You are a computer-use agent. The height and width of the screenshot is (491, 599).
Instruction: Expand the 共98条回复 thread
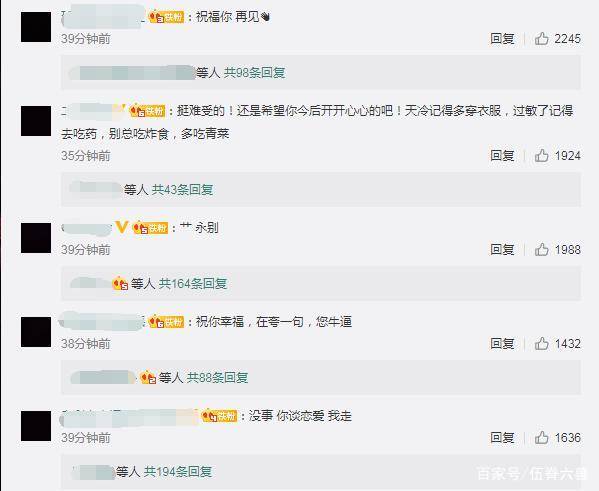pos(254,73)
